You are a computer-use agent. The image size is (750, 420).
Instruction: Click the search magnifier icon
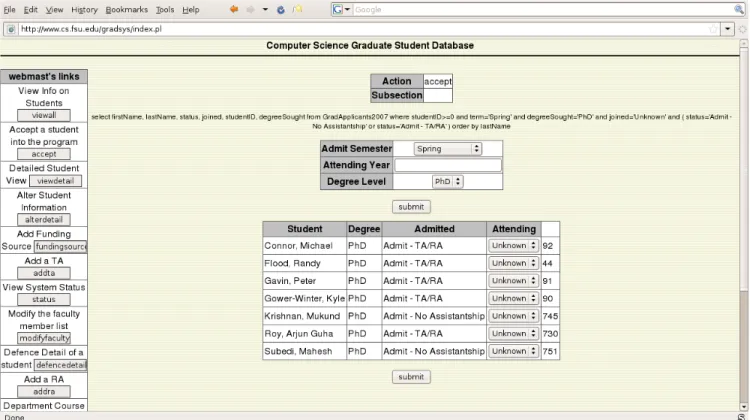click(x=739, y=9)
